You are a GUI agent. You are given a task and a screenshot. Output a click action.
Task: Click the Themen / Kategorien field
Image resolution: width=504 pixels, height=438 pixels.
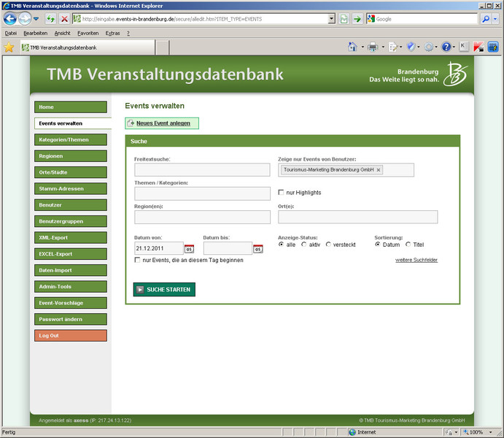coord(202,194)
